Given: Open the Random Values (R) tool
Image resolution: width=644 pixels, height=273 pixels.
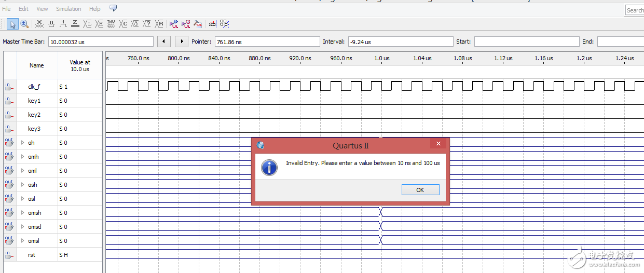Looking at the screenshot, I should tap(160, 24).
